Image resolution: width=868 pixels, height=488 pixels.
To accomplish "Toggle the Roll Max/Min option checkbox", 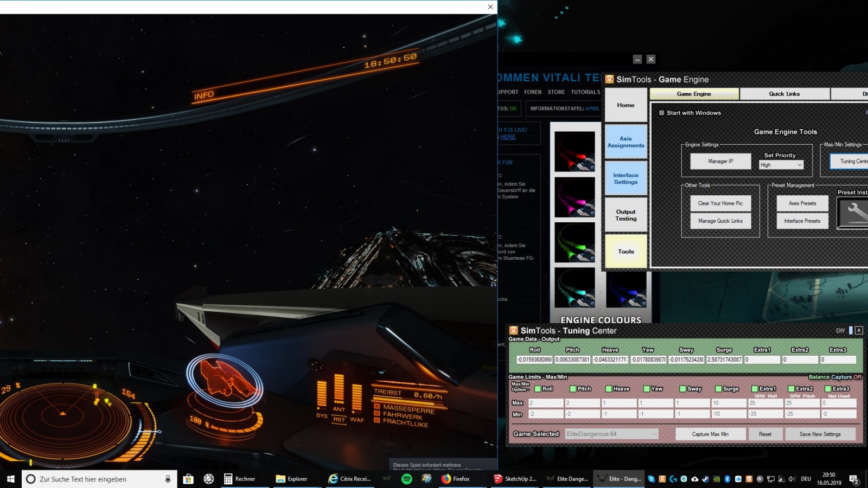I will [538, 389].
